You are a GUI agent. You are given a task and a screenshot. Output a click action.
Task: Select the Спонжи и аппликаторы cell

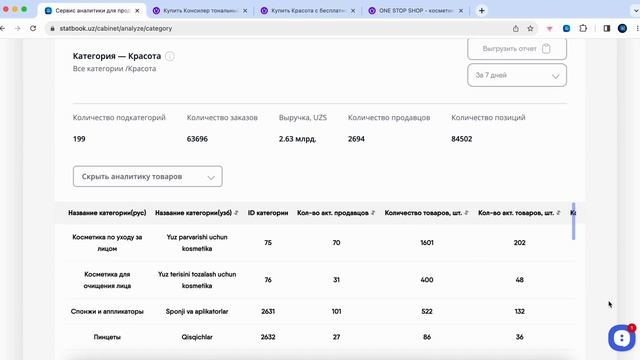[x=107, y=311]
